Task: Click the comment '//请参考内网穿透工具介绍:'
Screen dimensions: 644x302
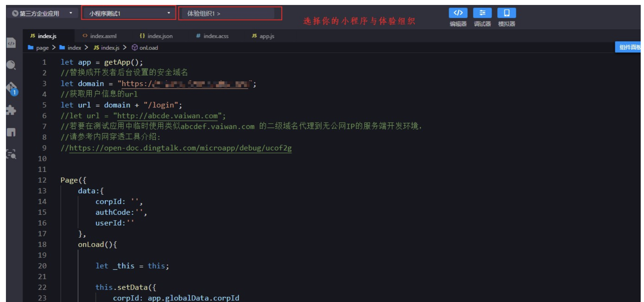Action: coord(111,137)
